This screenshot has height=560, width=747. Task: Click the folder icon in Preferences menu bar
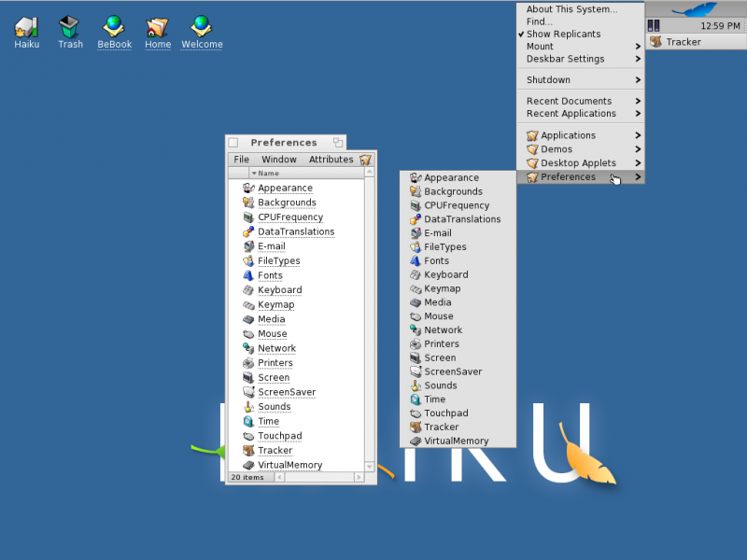click(x=365, y=160)
